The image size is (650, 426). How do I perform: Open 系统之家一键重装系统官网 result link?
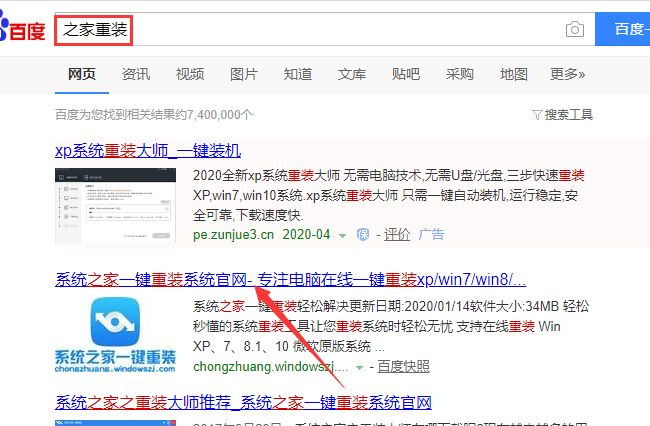coord(150,278)
